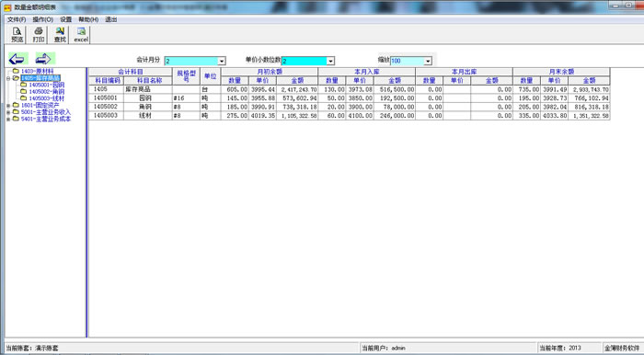Click cell with code 1405003
This screenshot has height=355, width=644.
tap(107, 115)
